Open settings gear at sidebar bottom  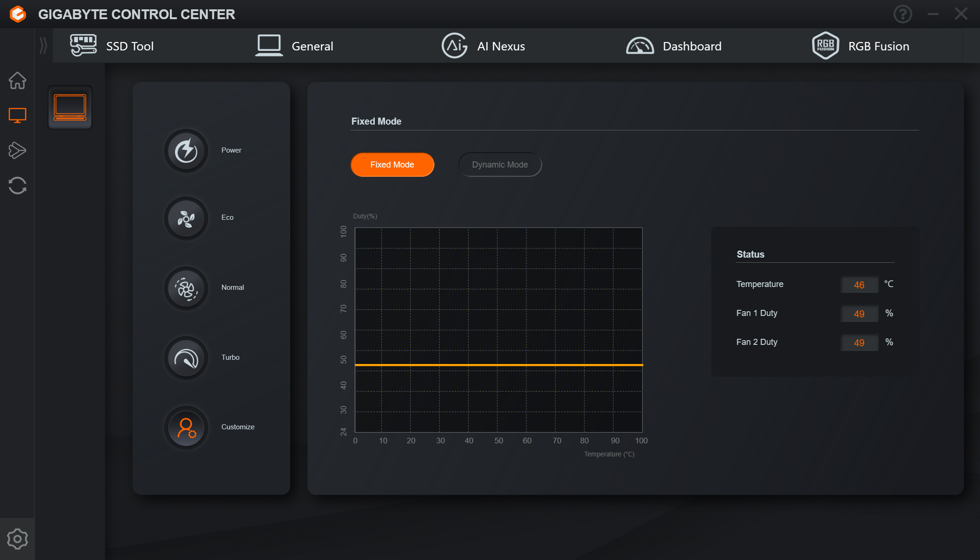point(17,539)
